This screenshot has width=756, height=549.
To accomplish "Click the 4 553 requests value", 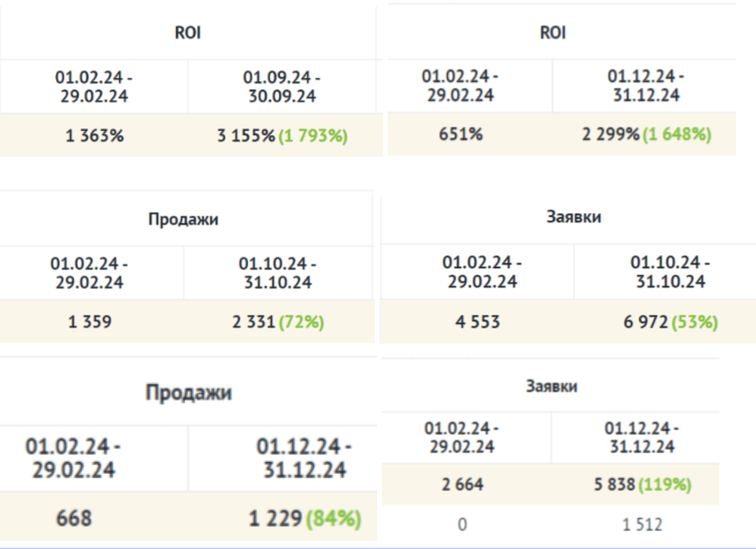I will pos(480,322).
